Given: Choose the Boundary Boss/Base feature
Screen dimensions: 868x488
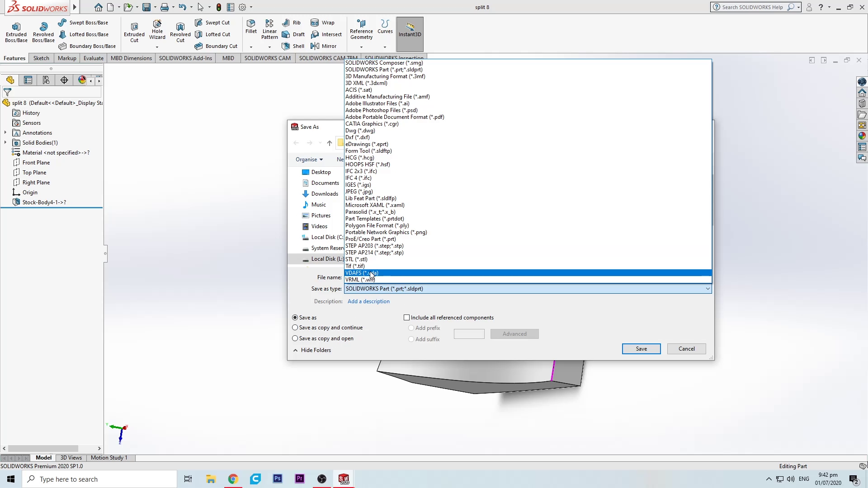Looking at the screenshot, I should [x=87, y=46].
